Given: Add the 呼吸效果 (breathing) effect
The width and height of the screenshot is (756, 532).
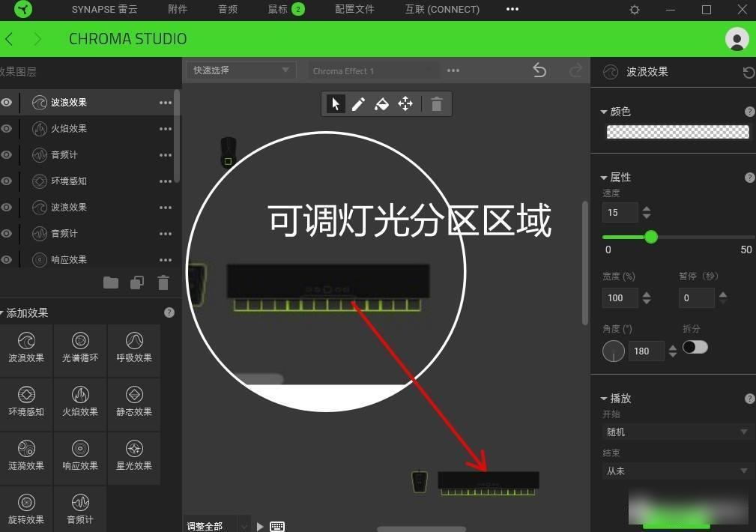Looking at the screenshot, I should (133, 350).
